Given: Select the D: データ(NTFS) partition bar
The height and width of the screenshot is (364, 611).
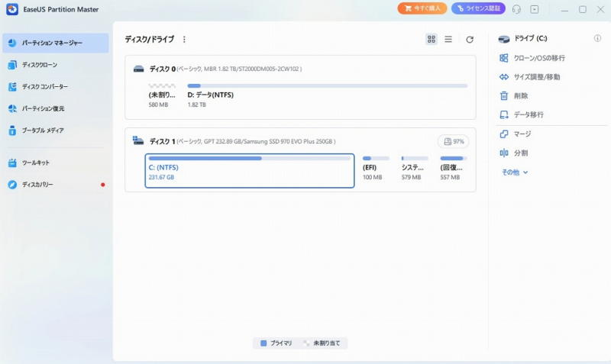Looking at the screenshot, I should click(327, 94).
